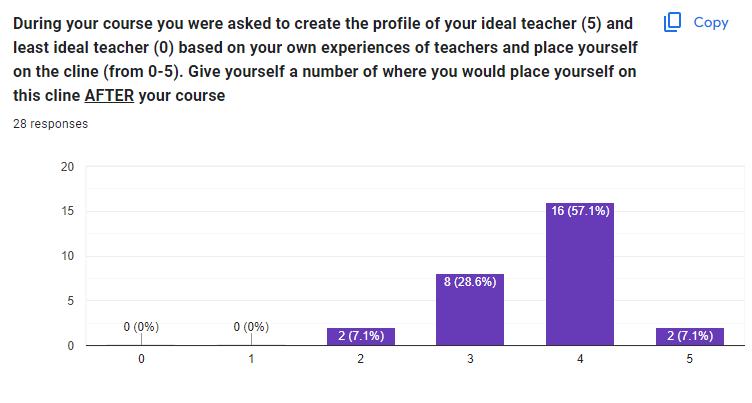Click x-axis label 5
Screen dimensions: 752x403
690,359
